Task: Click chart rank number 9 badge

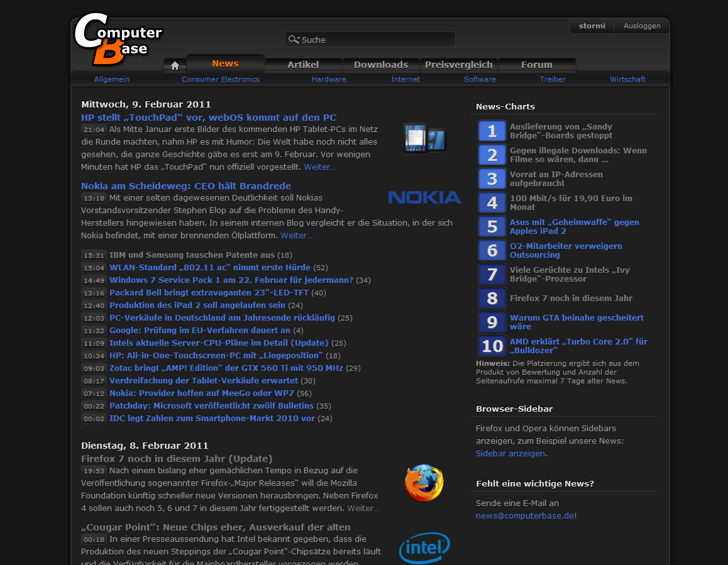Action: [492, 322]
